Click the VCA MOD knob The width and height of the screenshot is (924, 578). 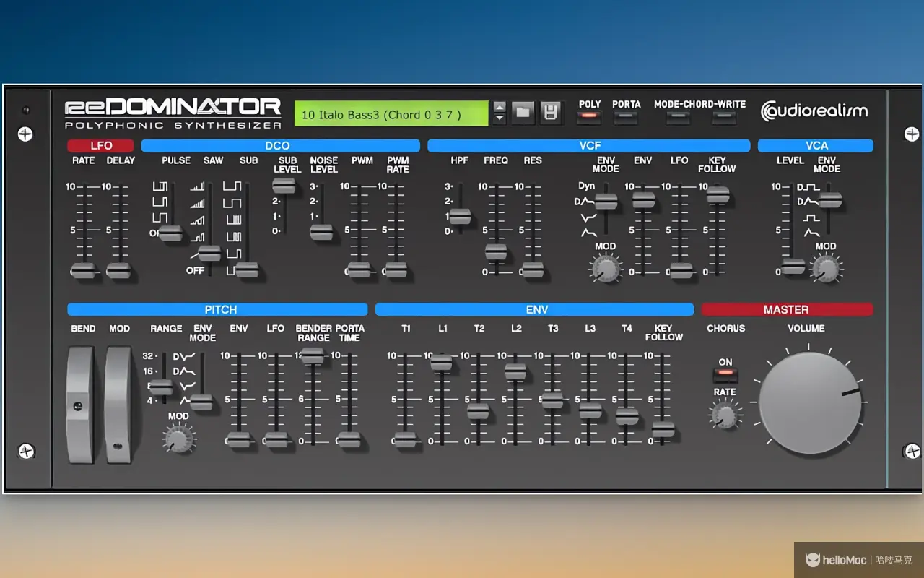pos(826,269)
